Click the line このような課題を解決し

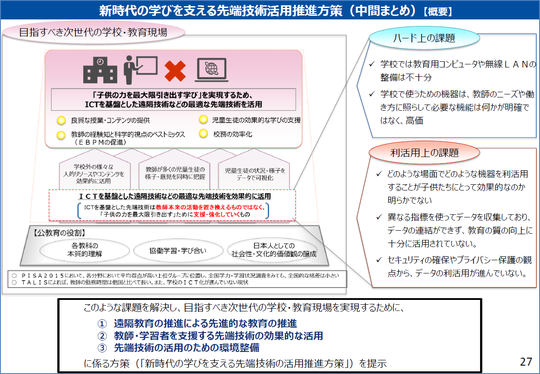(x=243, y=307)
